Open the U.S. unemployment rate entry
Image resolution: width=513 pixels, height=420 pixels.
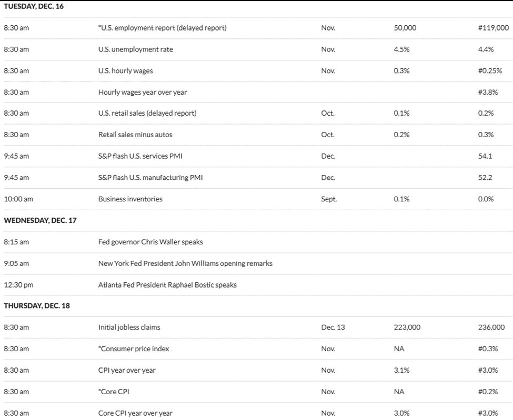pos(135,49)
